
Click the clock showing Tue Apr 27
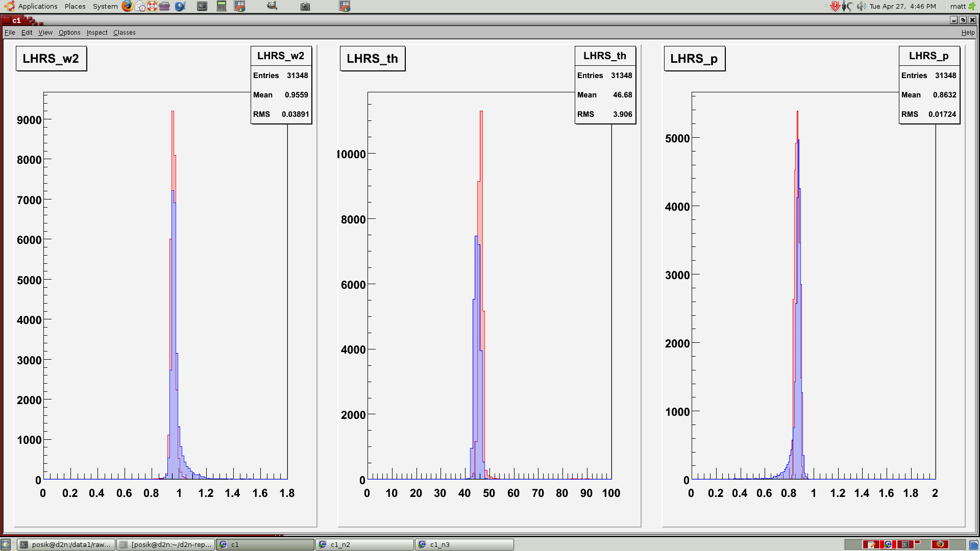click(903, 6)
